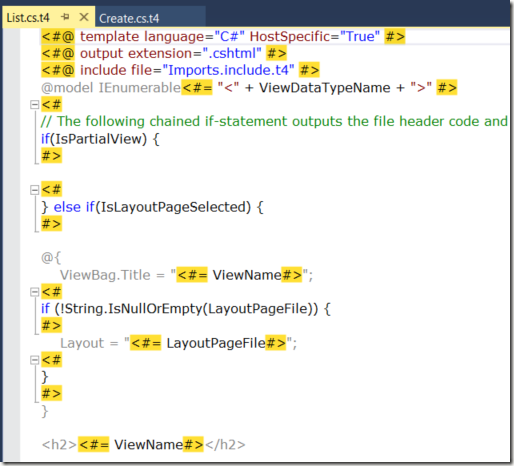Click the ViewBag.Title assignment line
The height and width of the screenshot is (466, 514).
coord(186,275)
